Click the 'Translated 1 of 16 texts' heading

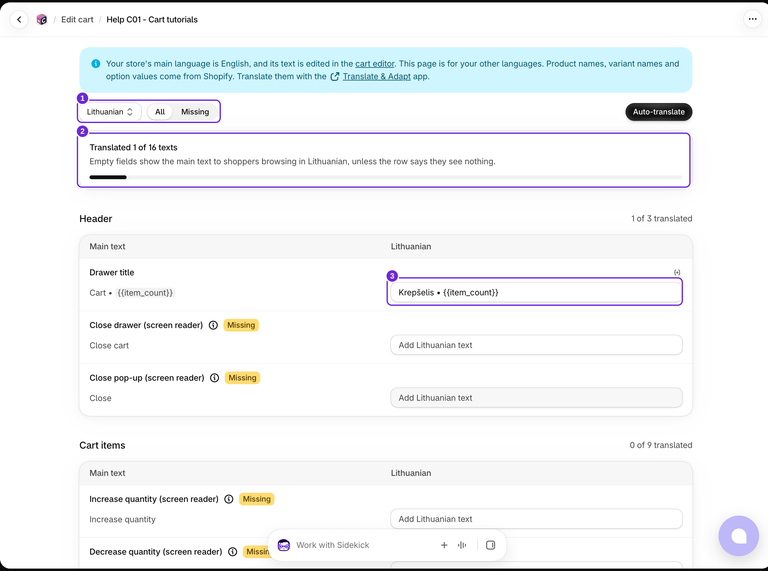[133, 147]
